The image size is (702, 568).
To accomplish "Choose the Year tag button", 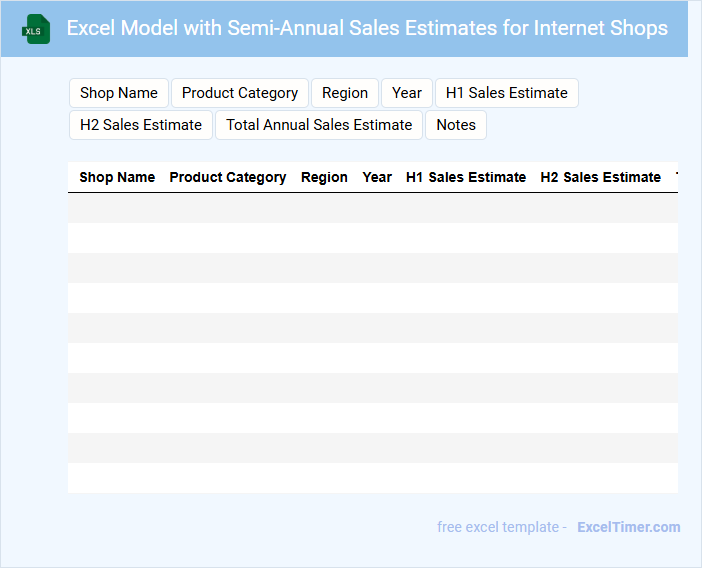I will (407, 93).
